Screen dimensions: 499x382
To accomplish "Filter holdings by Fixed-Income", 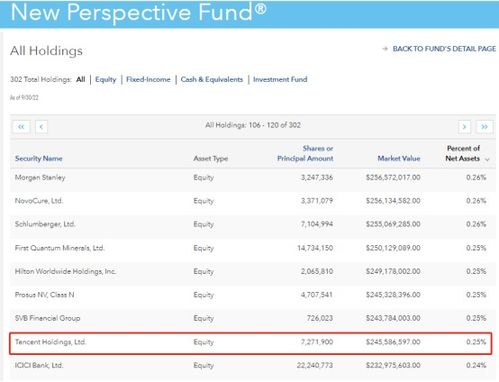I will (148, 79).
